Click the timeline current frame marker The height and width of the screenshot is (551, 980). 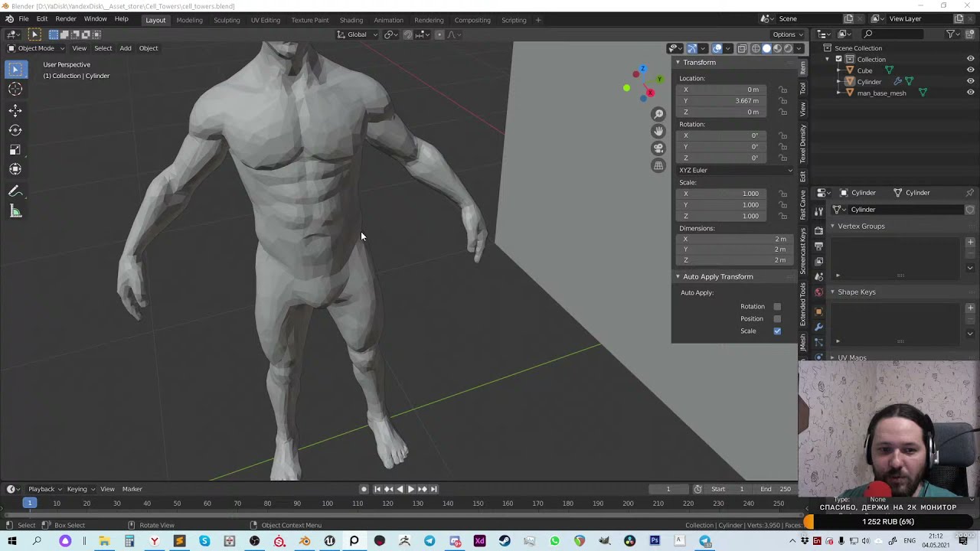[x=30, y=503]
